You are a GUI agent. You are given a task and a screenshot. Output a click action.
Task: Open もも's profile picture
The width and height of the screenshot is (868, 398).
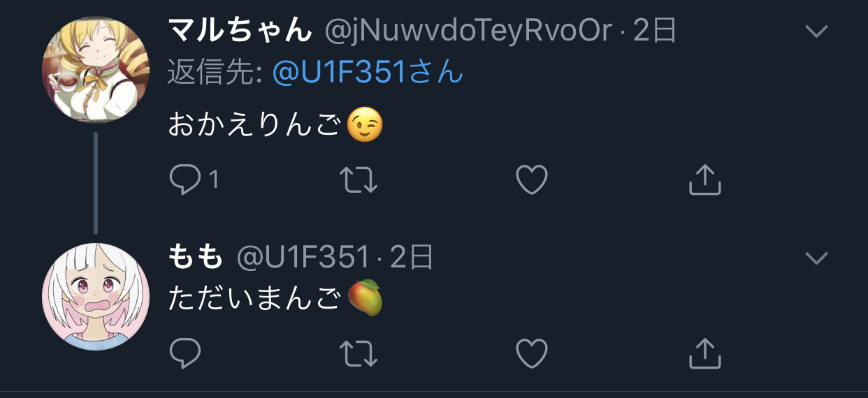[x=96, y=297]
